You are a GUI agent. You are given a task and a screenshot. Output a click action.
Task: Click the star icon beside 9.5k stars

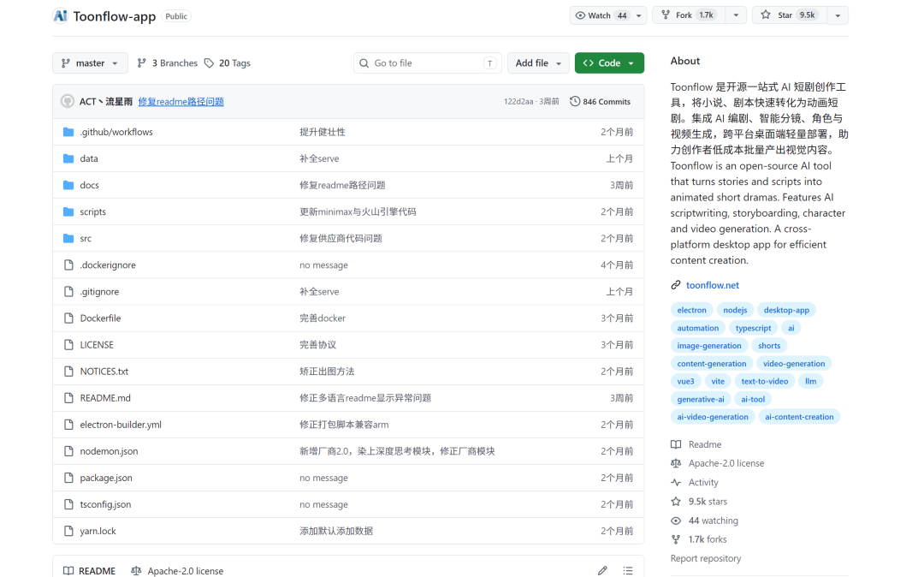[676, 502]
